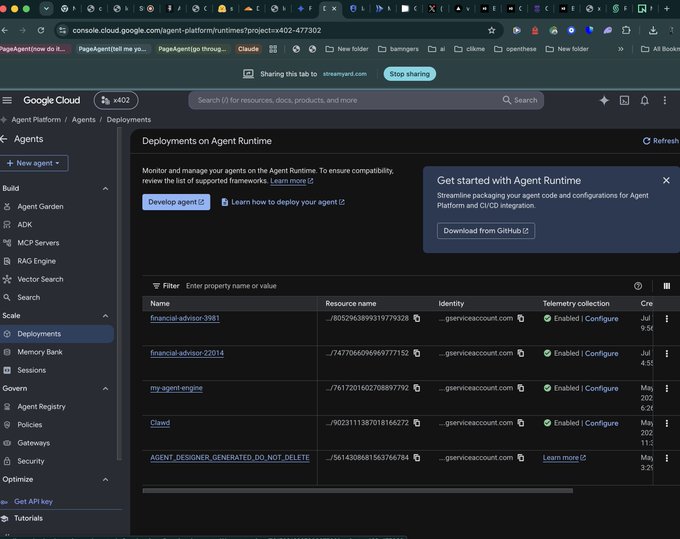Copy identity for Clawd row
This screenshot has width=680, height=539.
(x=521, y=422)
